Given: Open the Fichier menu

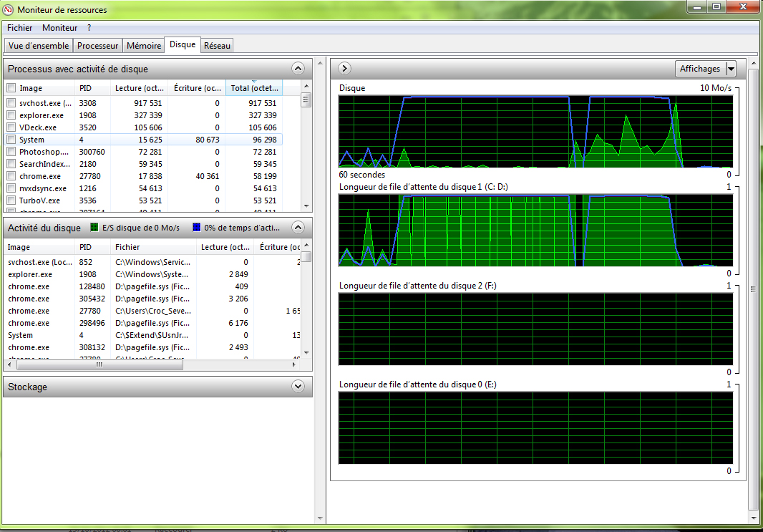Looking at the screenshot, I should [20, 28].
